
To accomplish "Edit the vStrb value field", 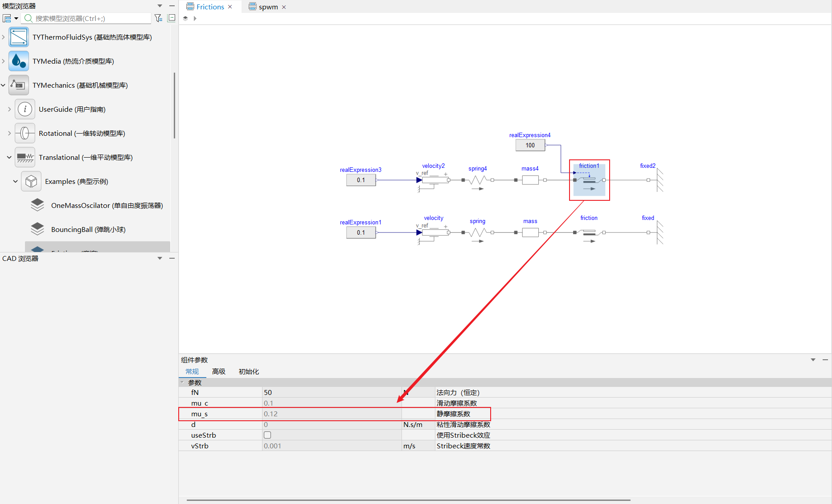I will 332,446.
